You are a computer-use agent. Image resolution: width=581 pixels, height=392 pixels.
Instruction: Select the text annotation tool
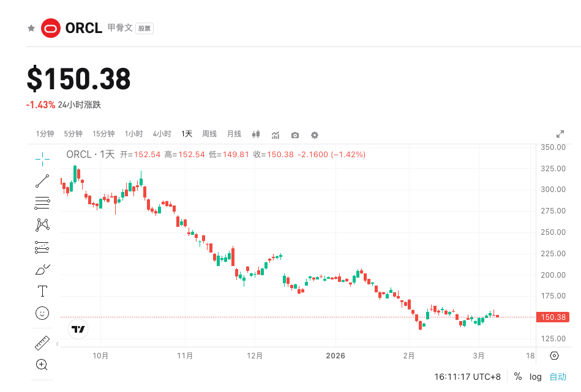pyautogui.click(x=42, y=291)
